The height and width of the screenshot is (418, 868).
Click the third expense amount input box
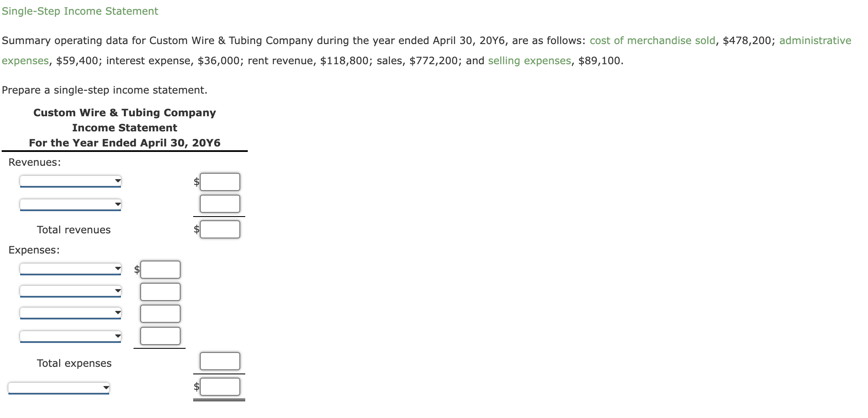coord(160,313)
